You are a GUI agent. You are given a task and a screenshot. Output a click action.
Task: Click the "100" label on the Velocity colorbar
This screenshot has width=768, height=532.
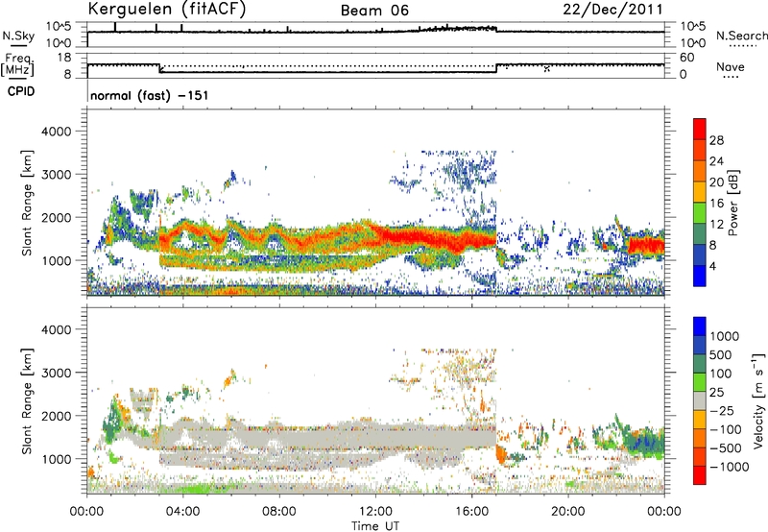[720, 374]
